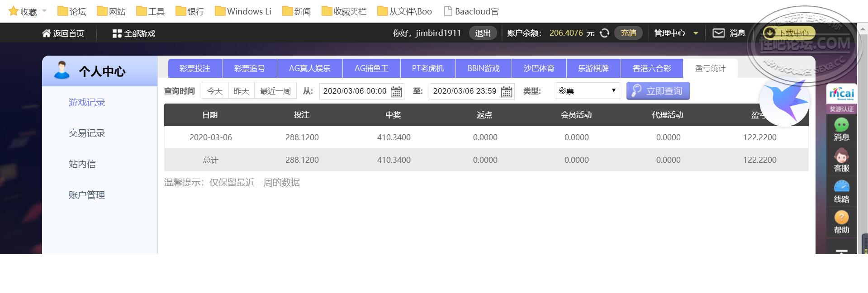Viewport: 868px width, 293px height.
Task: Click the 投注 column header
Action: coord(302,115)
